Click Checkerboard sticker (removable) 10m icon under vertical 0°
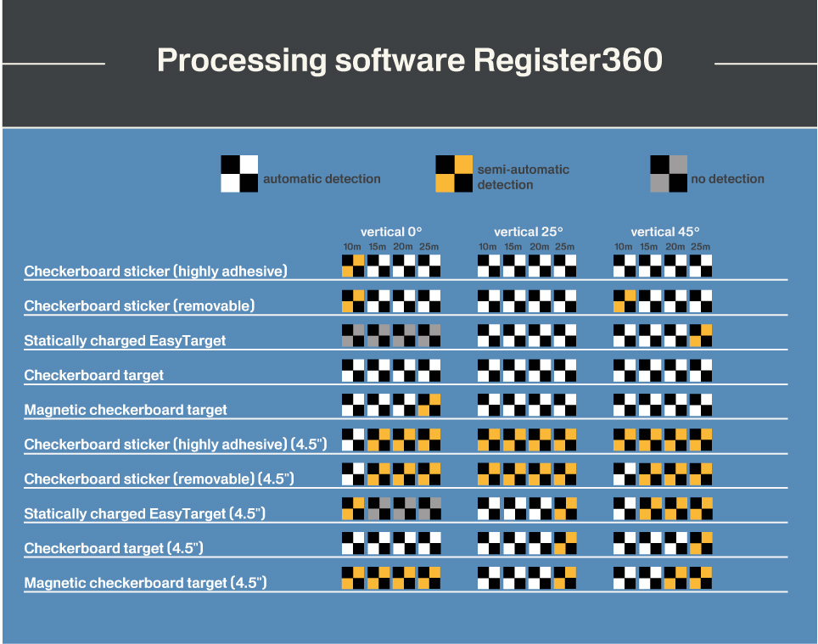The height and width of the screenshot is (644, 818). 353,301
